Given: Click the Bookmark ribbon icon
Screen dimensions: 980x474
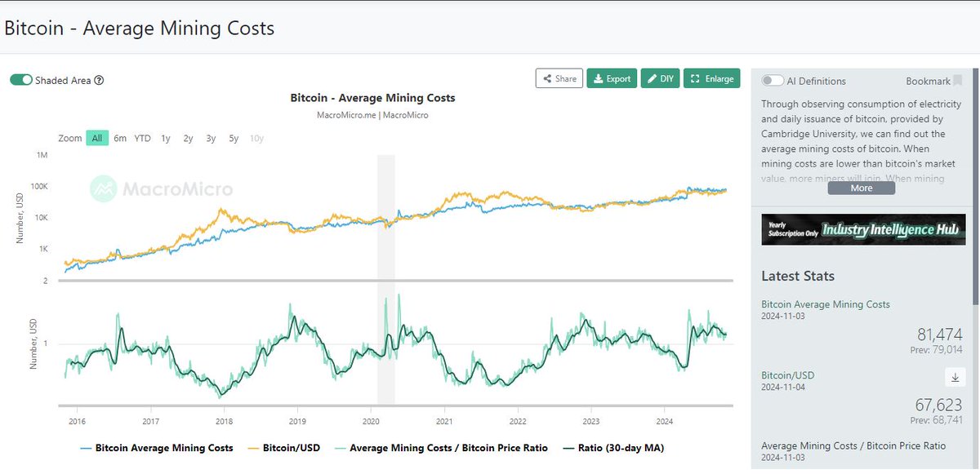Looking at the screenshot, I should point(957,80).
